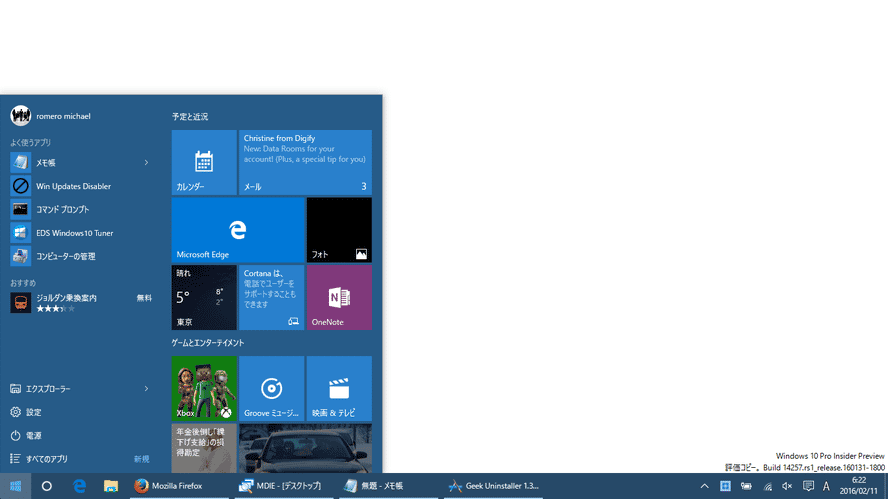Open the メール tile with Digify message
The height and width of the screenshot is (499, 888).
305,163
